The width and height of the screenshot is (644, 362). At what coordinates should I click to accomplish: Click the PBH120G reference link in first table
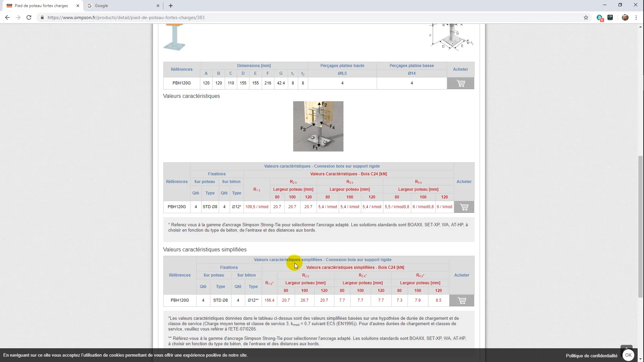(x=181, y=83)
